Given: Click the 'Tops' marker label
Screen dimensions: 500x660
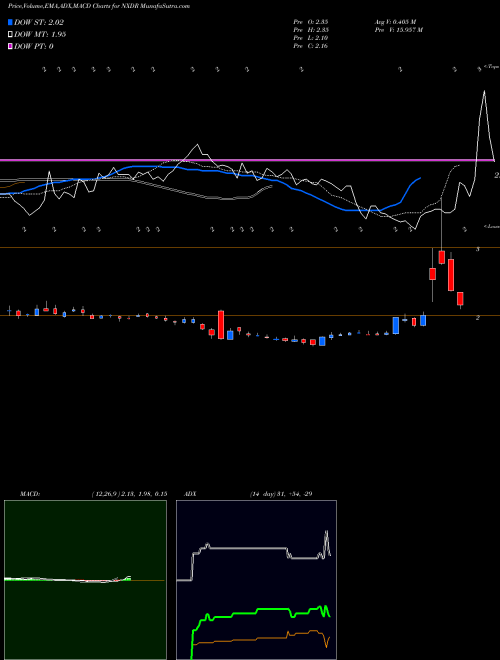Looking at the screenshot, I should pos(491,66).
